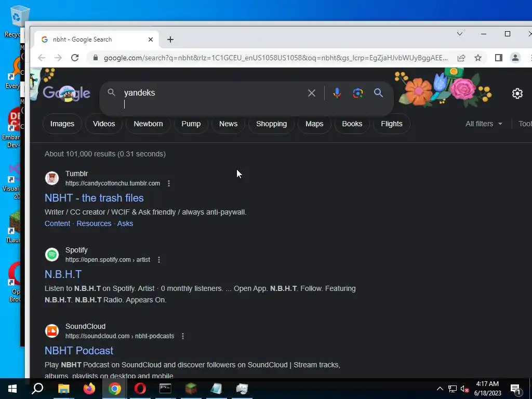This screenshot has height=399, width=532.
Task: Switch to the Books filter
Action: click(352, 124)
